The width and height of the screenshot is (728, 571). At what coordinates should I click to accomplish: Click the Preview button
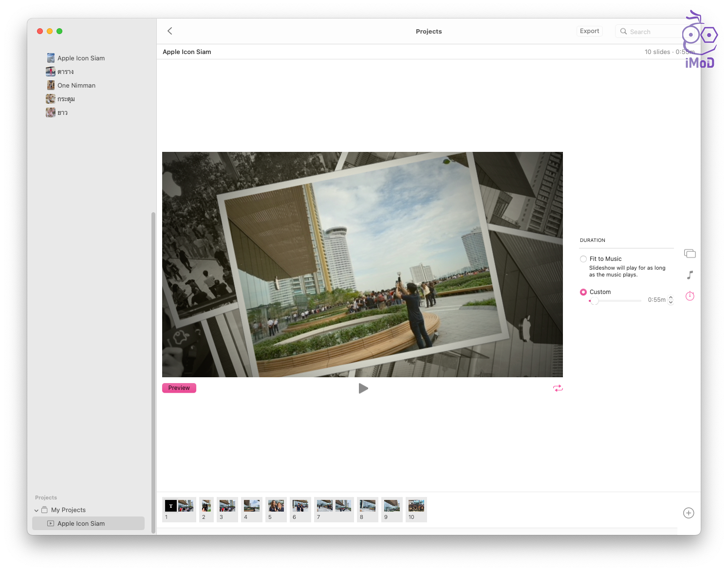click(x=179, y=388)
